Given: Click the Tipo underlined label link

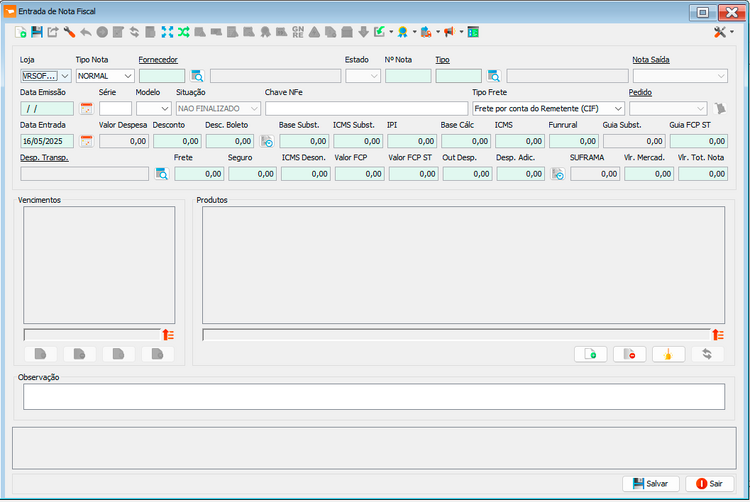Looking at the screenshot, I should pyautogui.click(x=442, y=60).
